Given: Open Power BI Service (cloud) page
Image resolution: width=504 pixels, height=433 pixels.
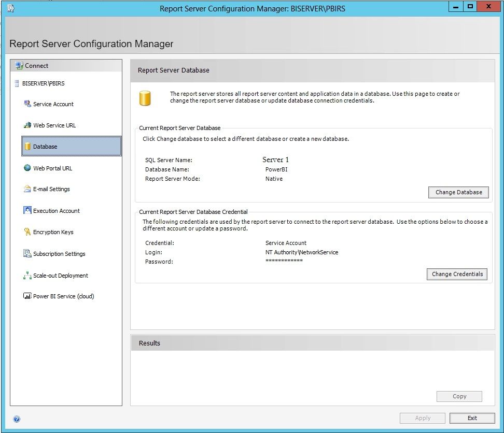Looking at the screenshot, I should pos(64,296).
